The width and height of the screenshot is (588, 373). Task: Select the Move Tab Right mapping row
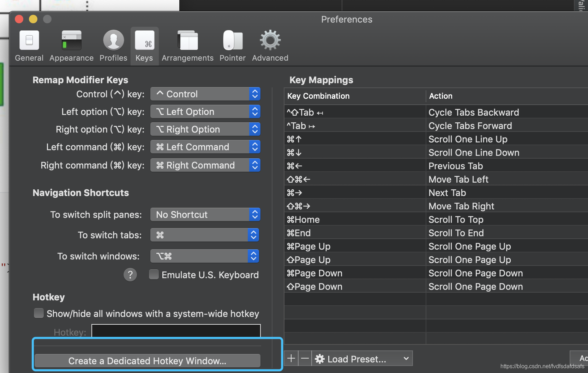point(436,206)
